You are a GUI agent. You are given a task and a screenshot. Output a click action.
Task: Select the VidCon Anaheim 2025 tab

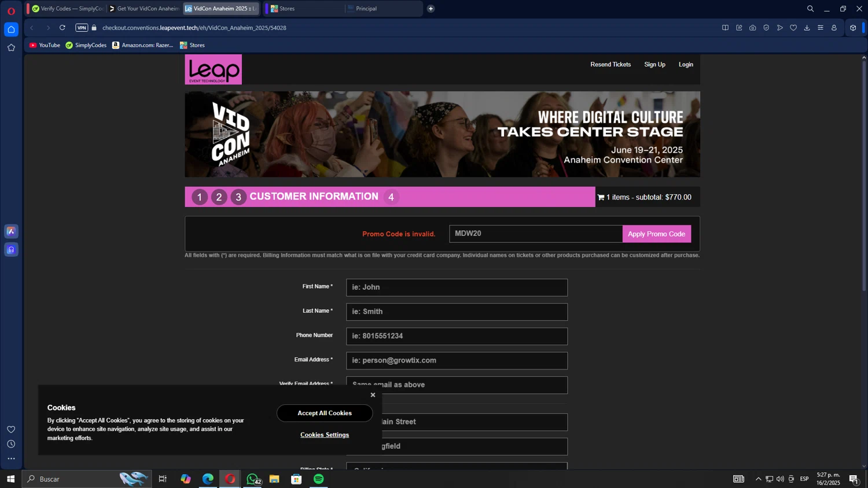[221, 9]
